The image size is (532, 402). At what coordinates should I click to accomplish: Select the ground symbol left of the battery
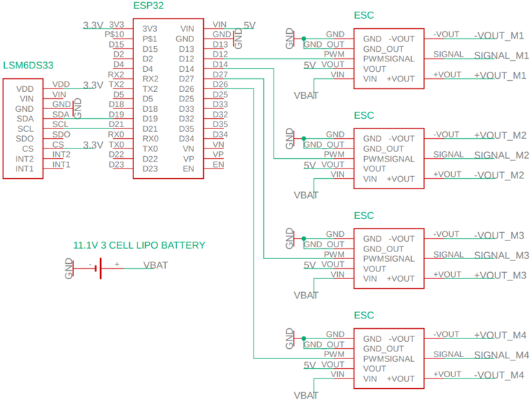coord(69,267)
